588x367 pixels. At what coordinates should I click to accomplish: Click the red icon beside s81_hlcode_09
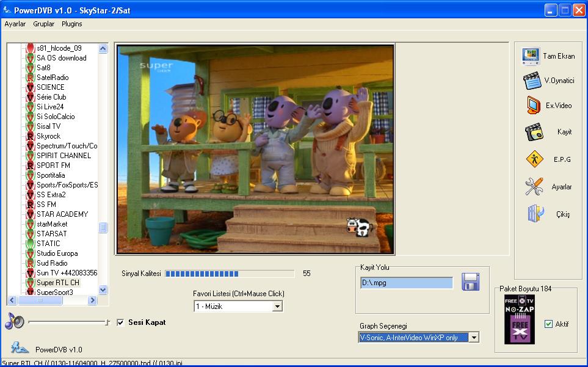[30, 48]
